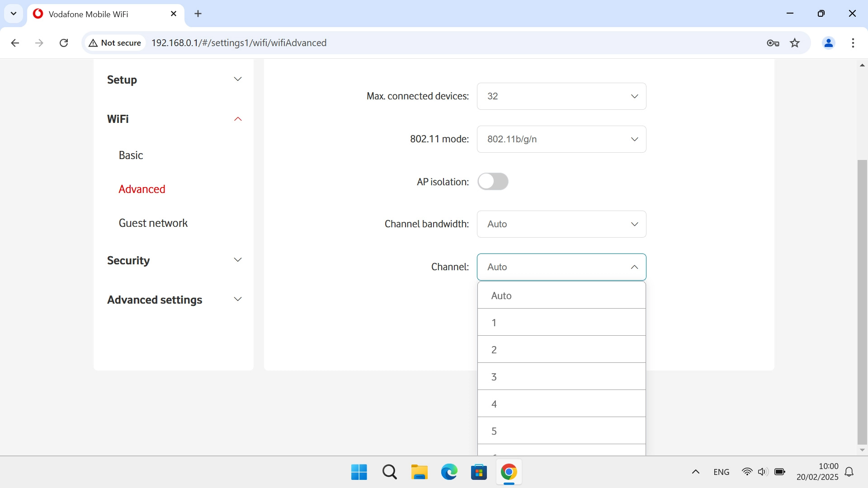Toggle the AP isolation switch
The width and height of the screenshot is (868, 488).
493,182
